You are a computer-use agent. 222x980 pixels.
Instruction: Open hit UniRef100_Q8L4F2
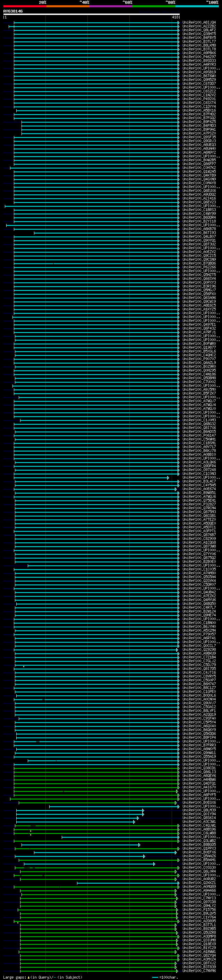[199, 30]
